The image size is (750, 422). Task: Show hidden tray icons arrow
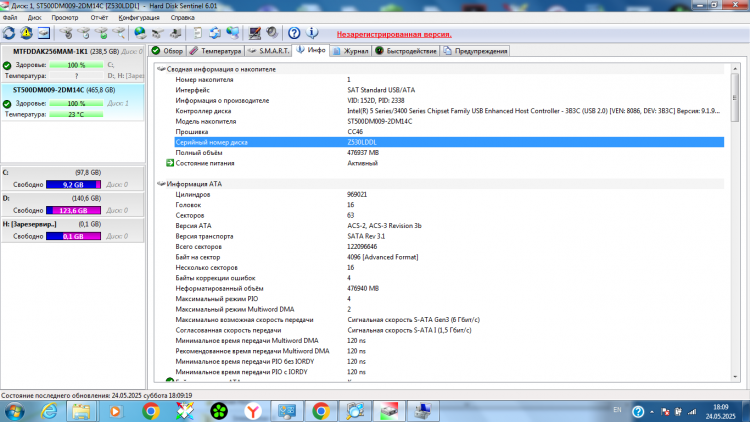(651, 412)
